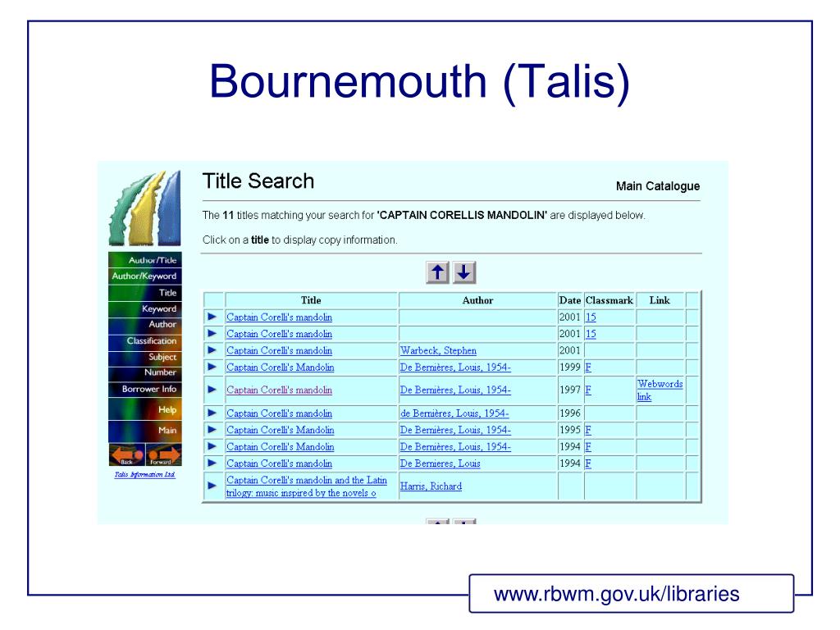The image size is (840, 630).
Task: Click the 'Classmark' column header
Action: [609, 300]
